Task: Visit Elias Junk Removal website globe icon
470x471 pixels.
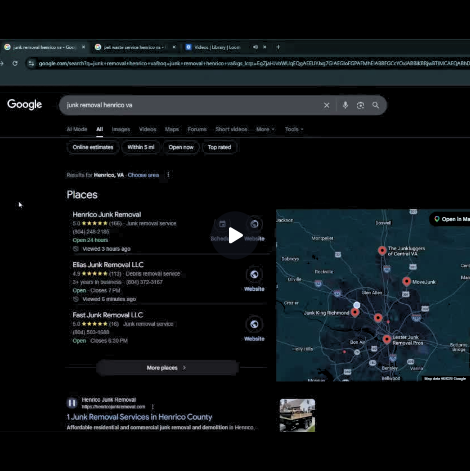Action: [x=254, y=274]
